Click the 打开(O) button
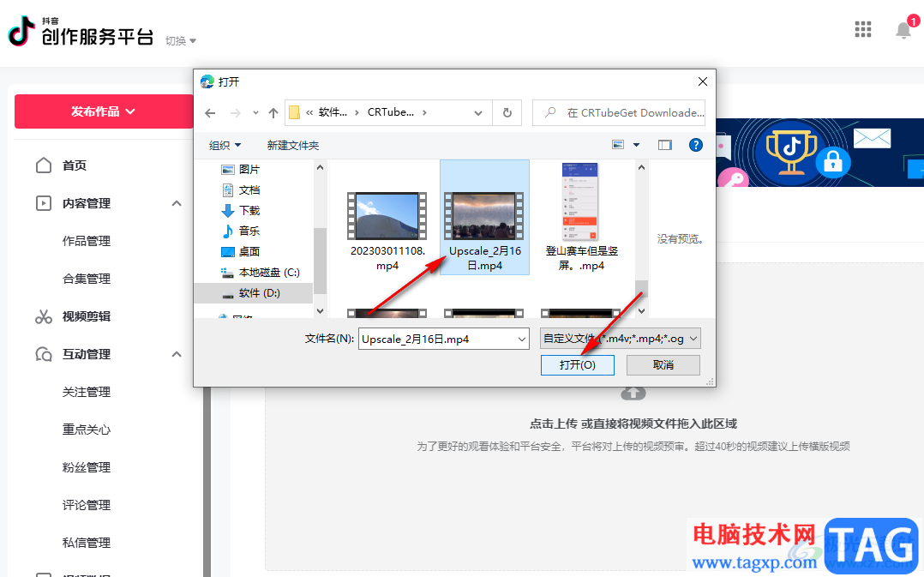924x577 pixels. click(x=578, y=365)
